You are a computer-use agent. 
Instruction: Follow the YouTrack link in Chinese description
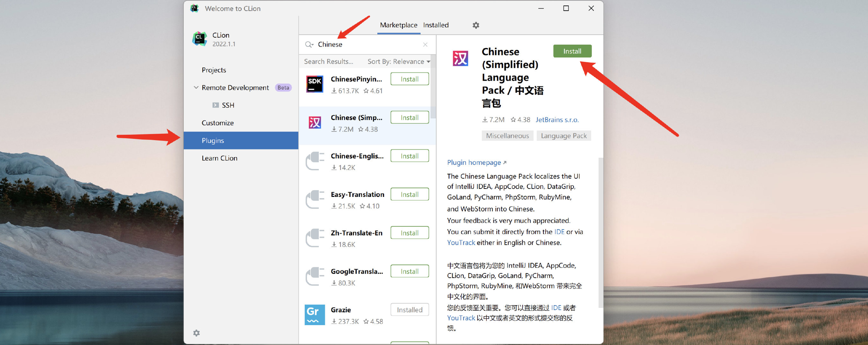pyautogui.click(x=461, y=318)
